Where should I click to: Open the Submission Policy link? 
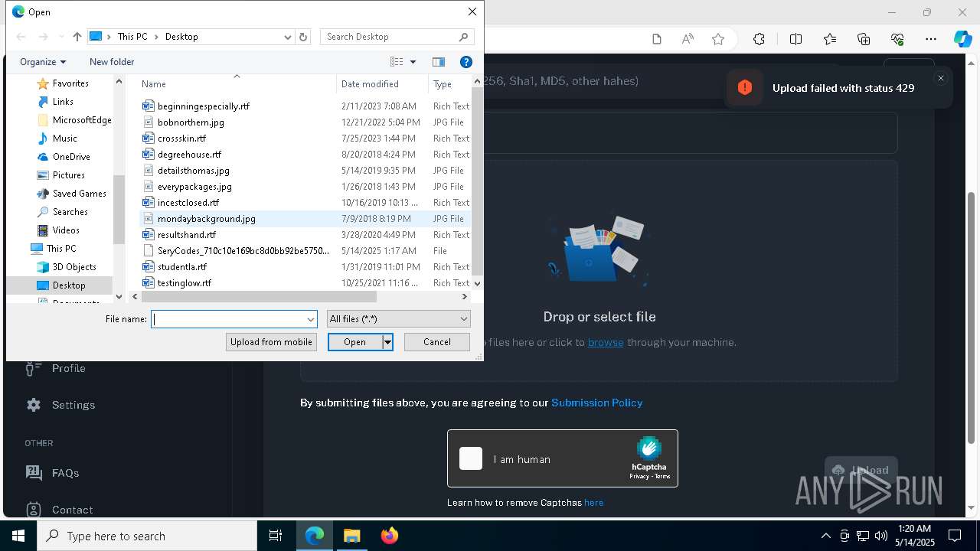[596, 403]
